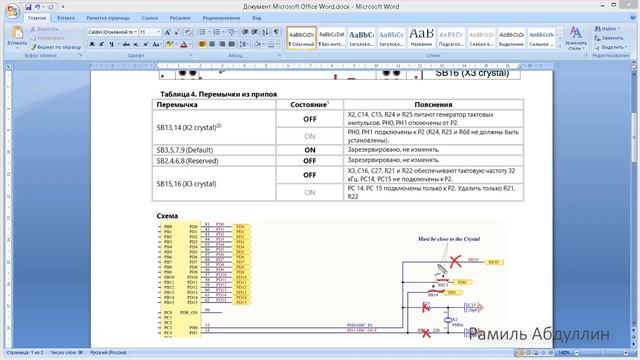Expand the styles gallery with More arrow
The image size is (640, 360).
click(560, 46)
